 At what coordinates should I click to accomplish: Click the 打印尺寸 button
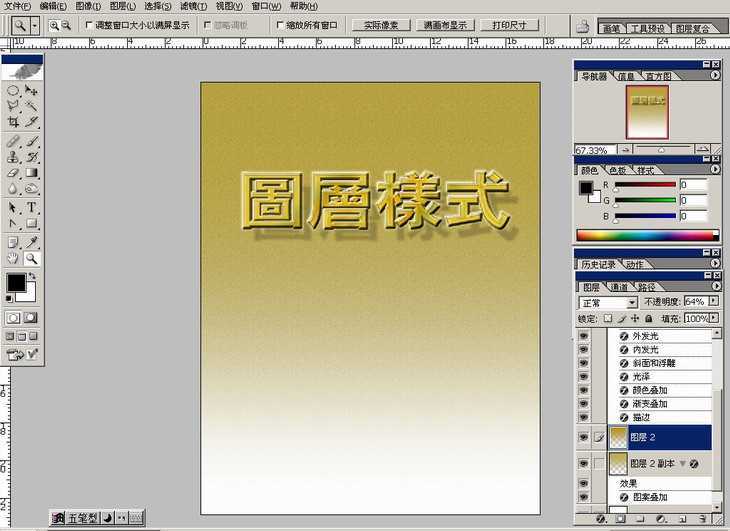point(509,25)
